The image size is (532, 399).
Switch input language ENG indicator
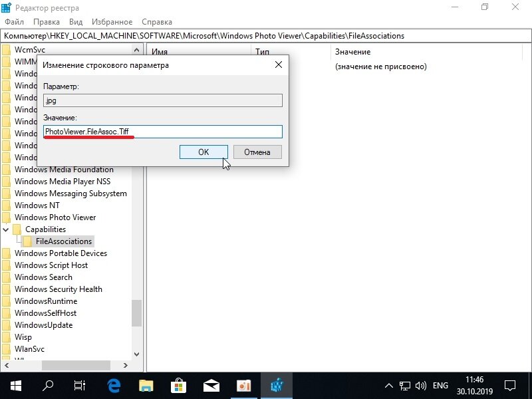(440, 386)
